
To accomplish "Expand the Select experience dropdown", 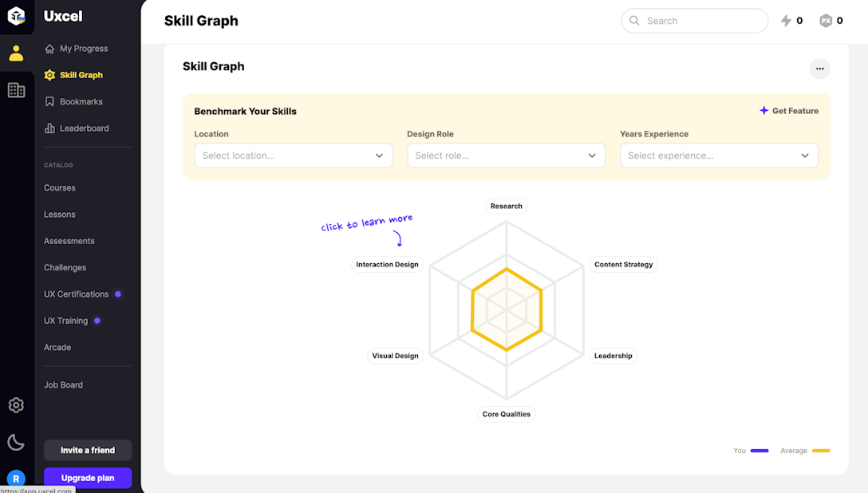I will pyautogui.click(x=719, y=156).
